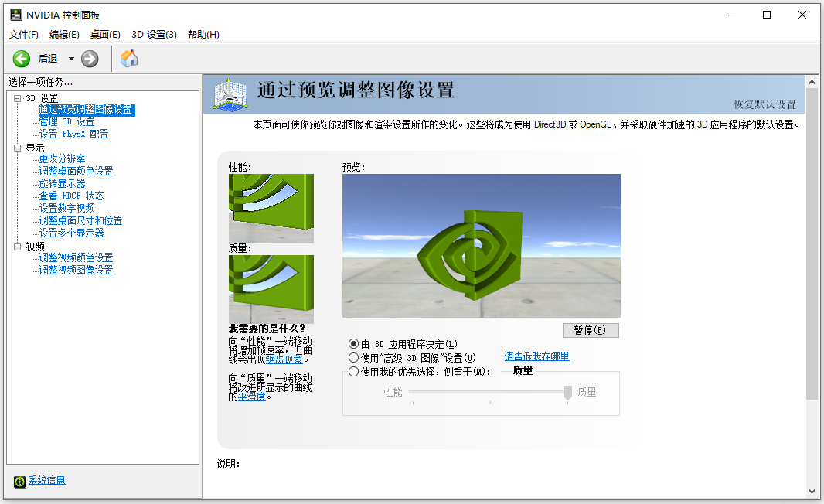Image resolution: width=824 pixels, height=504 pixels.
Task: Collapse the 视频 tree node
Action: (17, 247)
